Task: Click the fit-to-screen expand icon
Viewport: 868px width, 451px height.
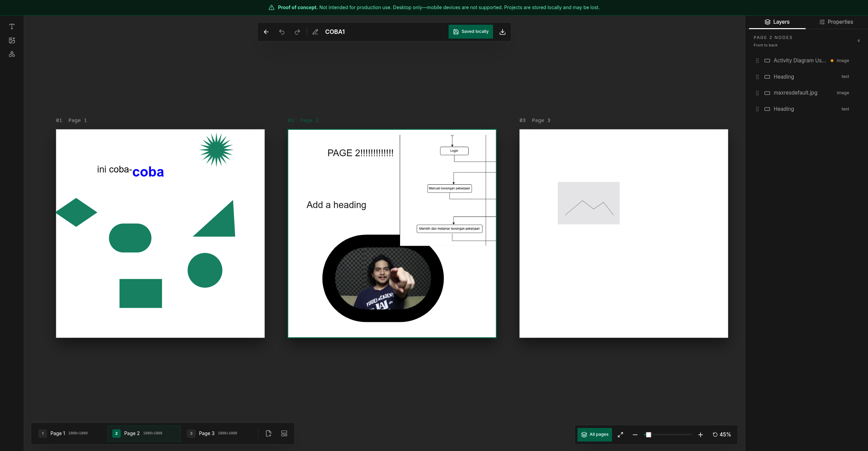Action: 620,435
